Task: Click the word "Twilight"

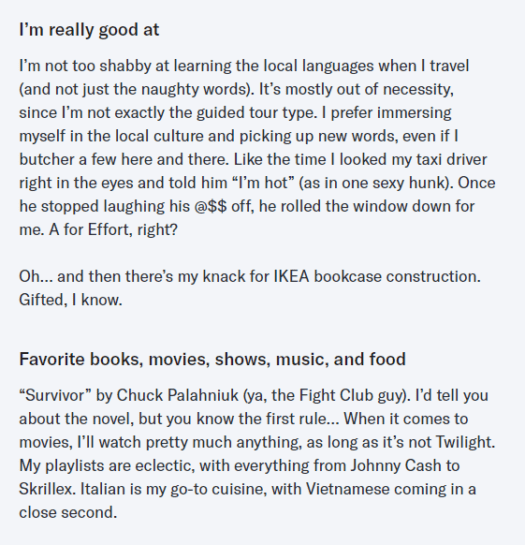Action: (464, 442)
